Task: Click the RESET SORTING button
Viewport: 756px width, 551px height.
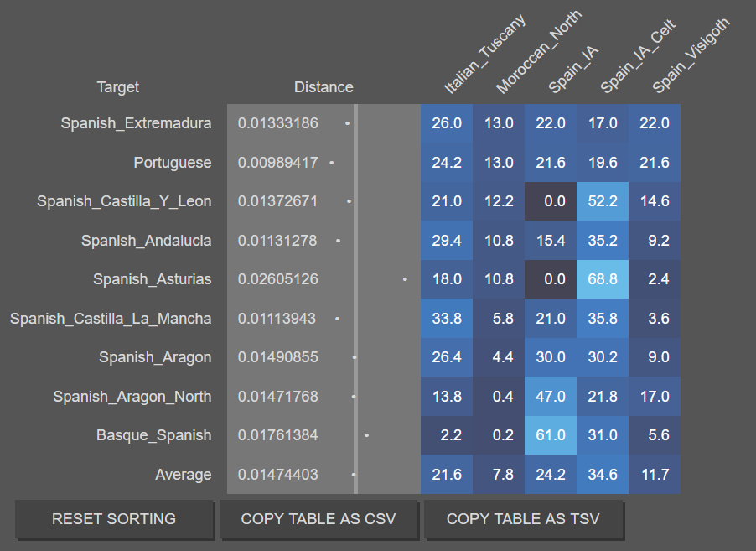Action: coord(114,519)
